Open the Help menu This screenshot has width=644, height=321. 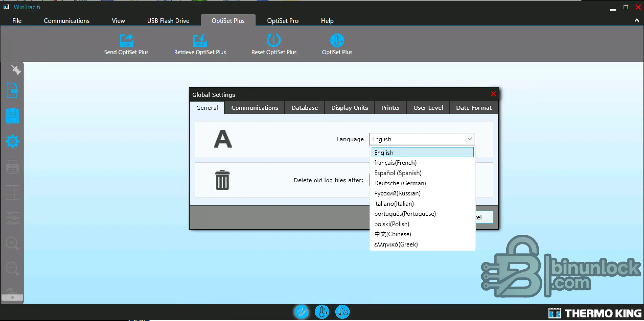(327, 21)
